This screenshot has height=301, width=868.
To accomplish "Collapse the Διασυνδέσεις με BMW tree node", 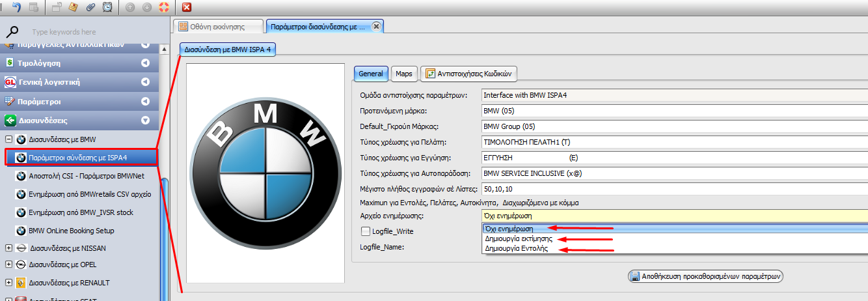I will 8,139.
